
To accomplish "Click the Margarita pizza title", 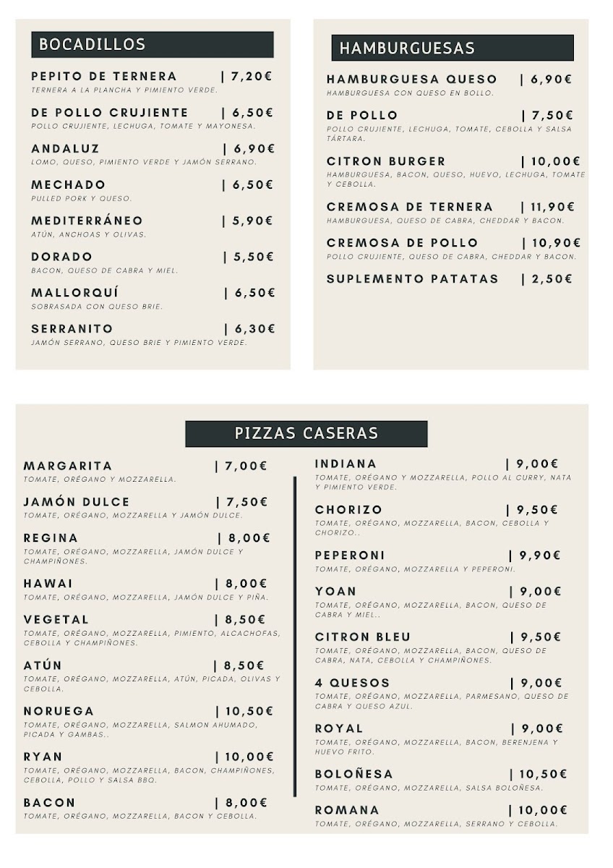I will click(x=68, y=467).
